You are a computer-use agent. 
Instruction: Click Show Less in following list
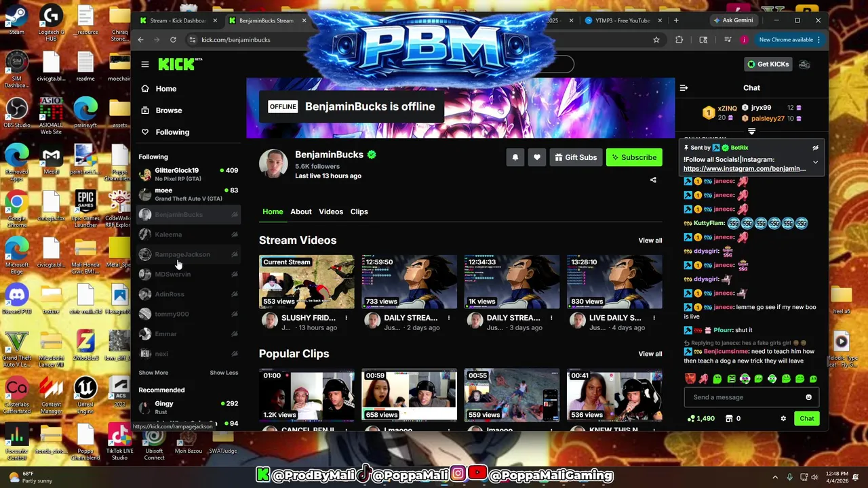pyautogui.click(x=224, y=373)
